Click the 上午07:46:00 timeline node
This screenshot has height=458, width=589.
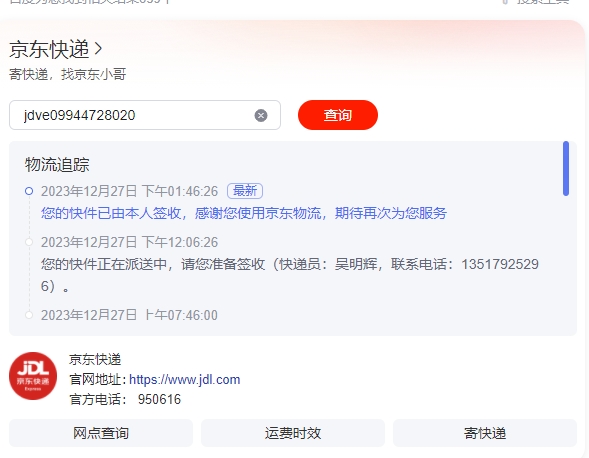point(29,315)
